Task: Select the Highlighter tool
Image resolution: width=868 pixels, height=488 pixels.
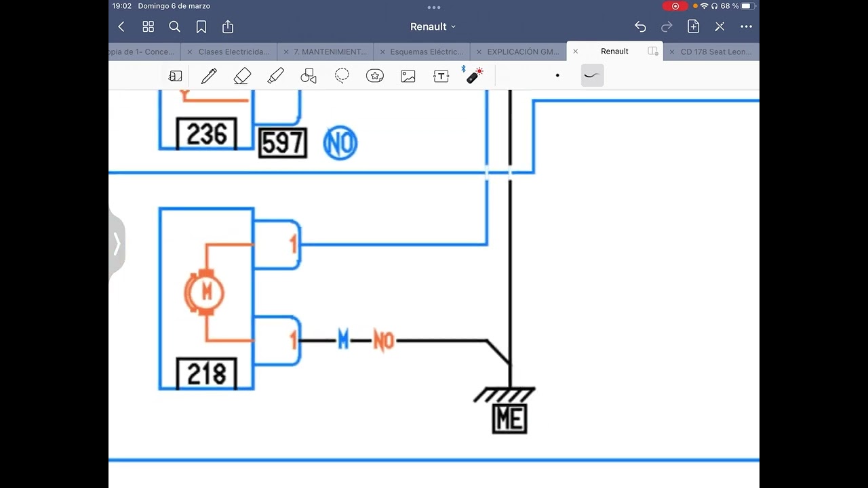Action: 275,76
